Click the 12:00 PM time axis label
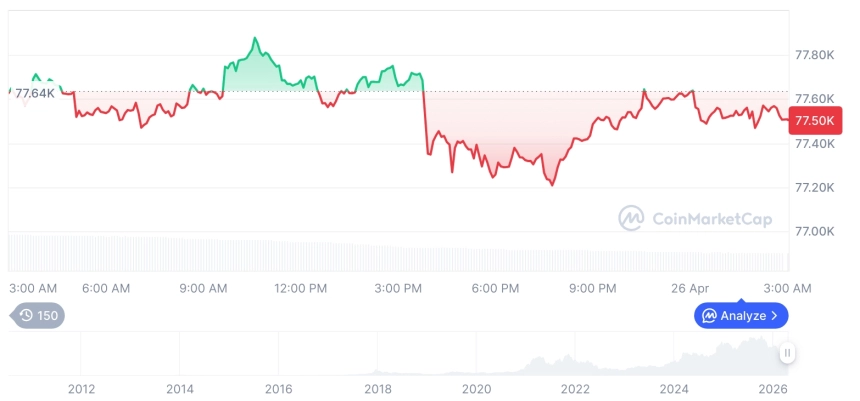The height and width of the screenshot is (401, 860). tap(300, 288)
